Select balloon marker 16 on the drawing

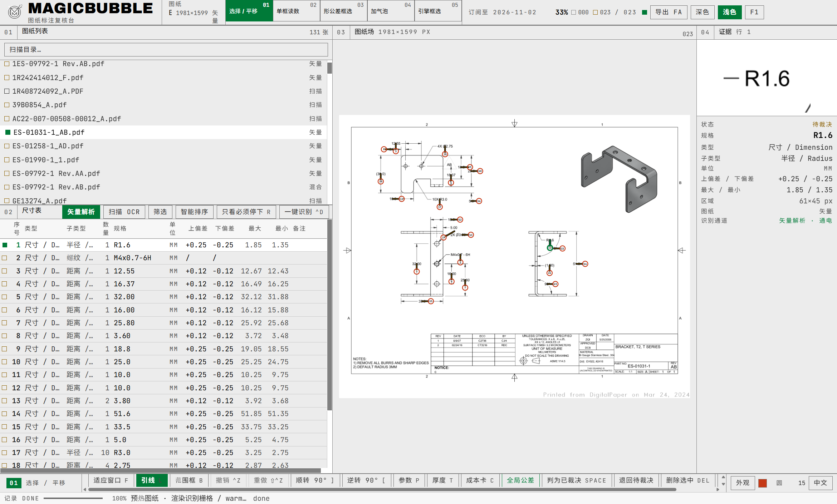click(479, 201)
